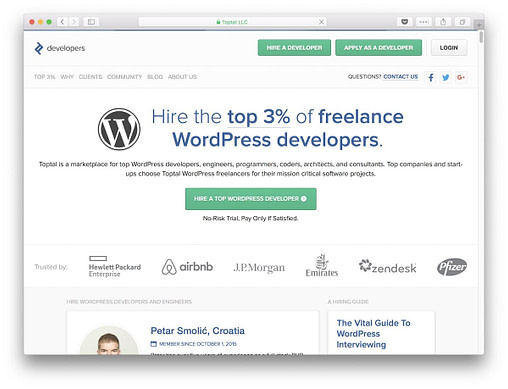Toggle the Safari sidebar button

(x=91, y=22)
